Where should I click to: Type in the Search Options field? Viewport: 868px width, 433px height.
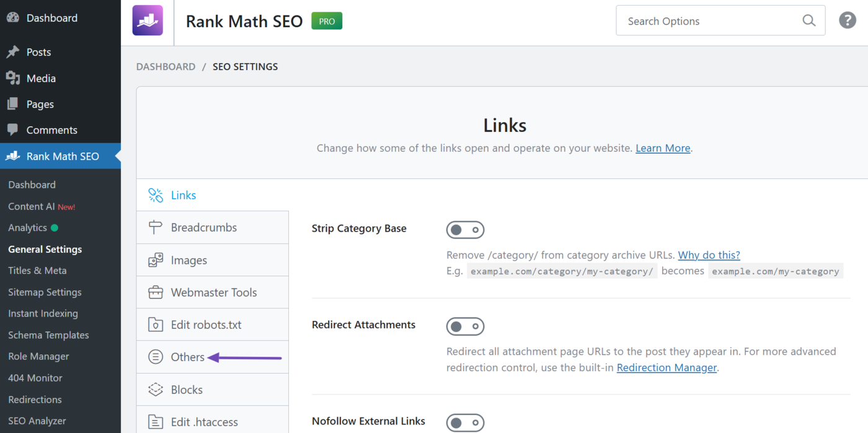pyautogui.click(x=710, y=21)
